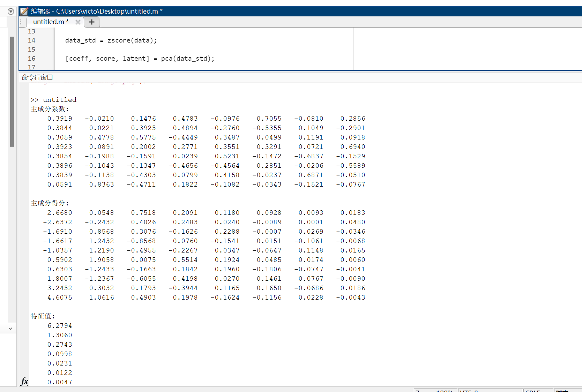
Task: Click coefficient value 0.6940
Action: point(353,147)
